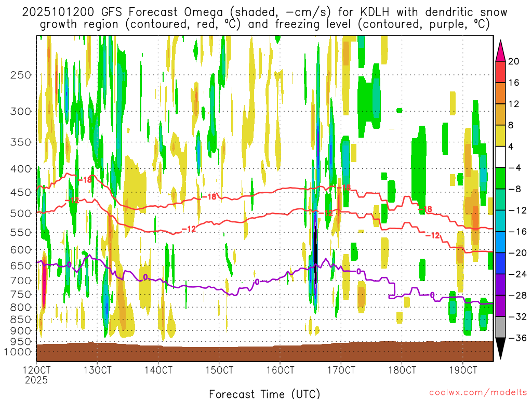
Task: Click the 350 pressure level label
Action: pos(21,142)
